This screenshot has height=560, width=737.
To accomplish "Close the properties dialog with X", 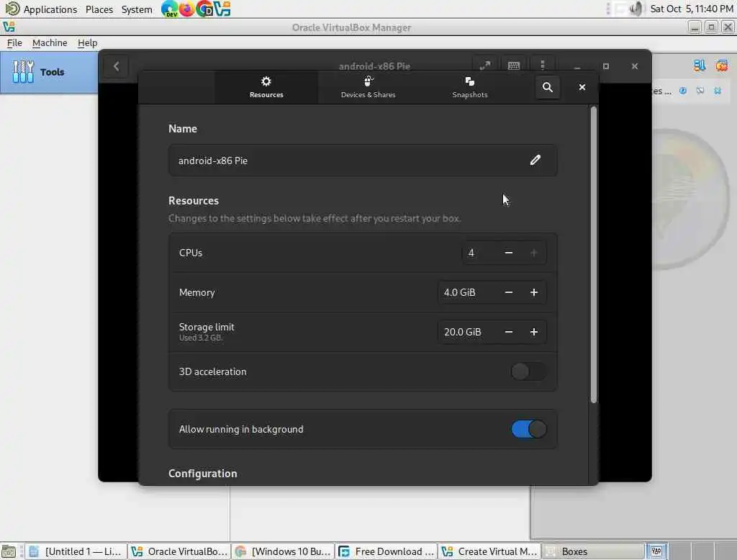I will coord(582,87).
